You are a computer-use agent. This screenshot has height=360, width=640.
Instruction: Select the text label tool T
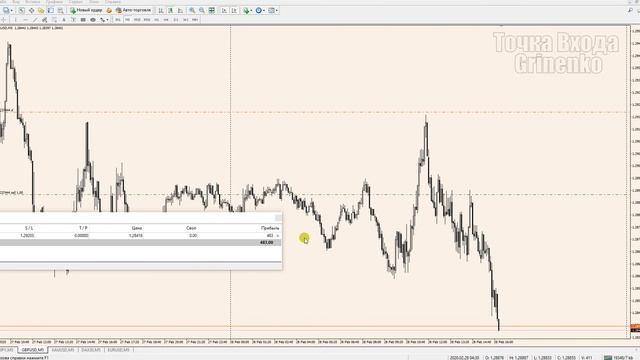pos(73,20)
